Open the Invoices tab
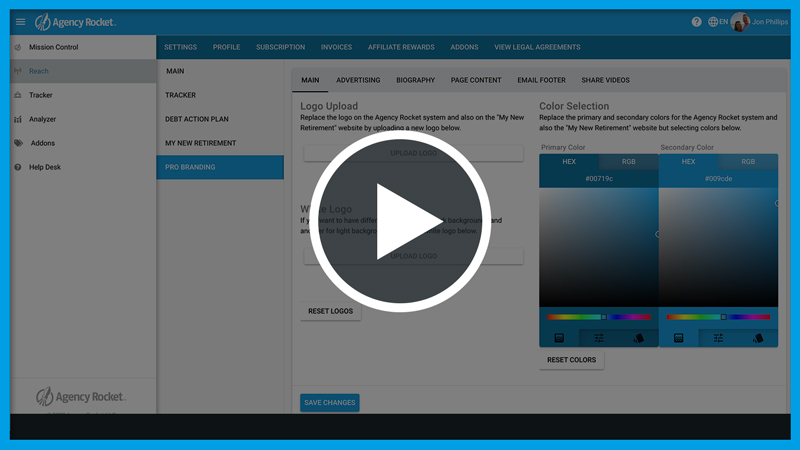Image resolution: width=800 pixels, height=450 pixels. point(336,47)
